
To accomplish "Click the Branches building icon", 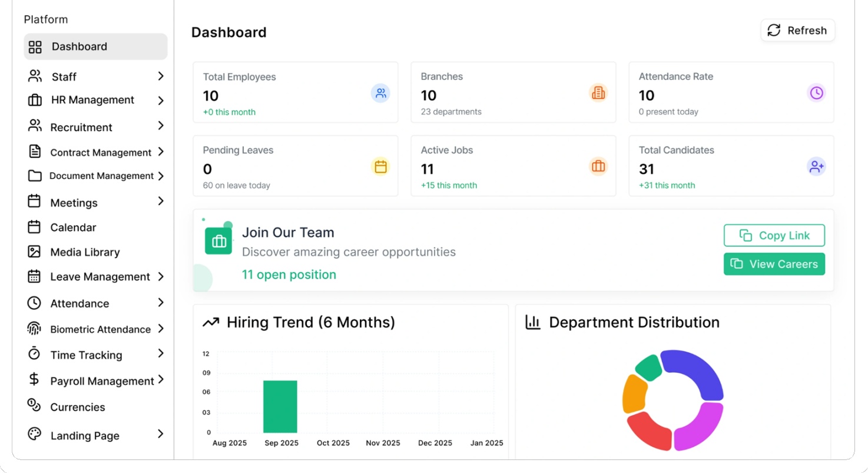I will tap(598, 93).
